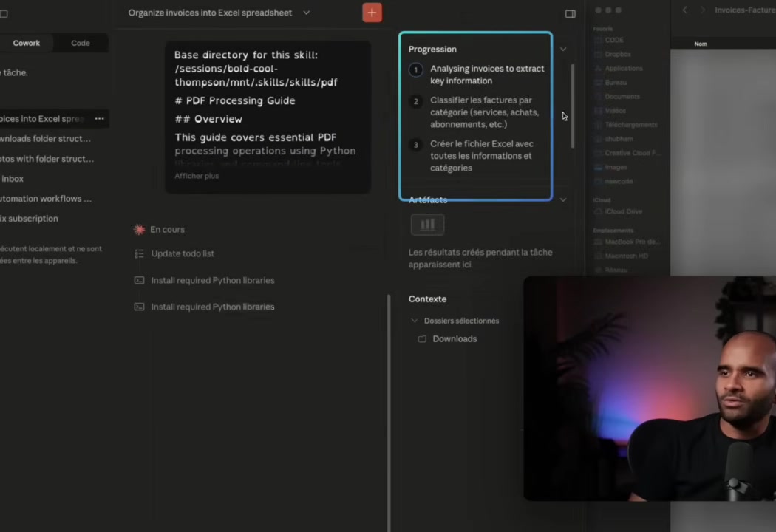Click the Nom column header in Finder
Viewport: 776px width, 532px height.
pos(700,44)
